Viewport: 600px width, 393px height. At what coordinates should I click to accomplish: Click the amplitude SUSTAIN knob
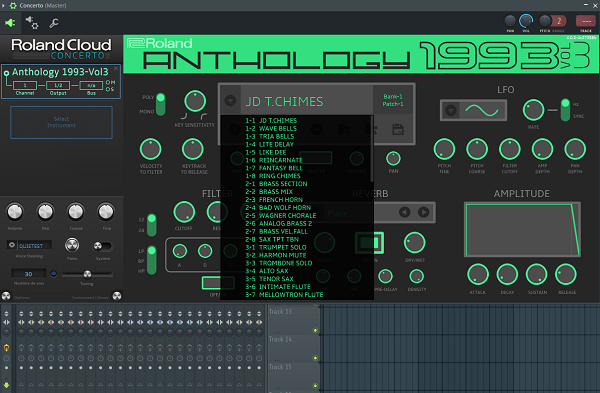[x=537, y=274]
